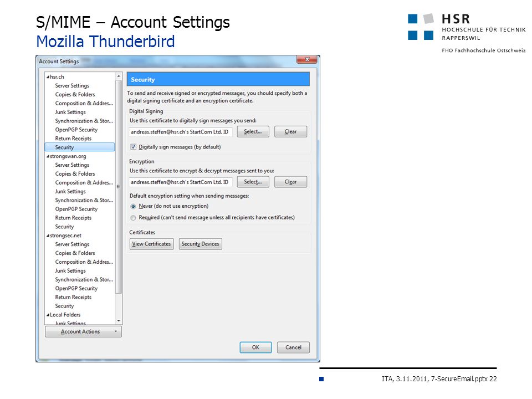Open Return Receipts under strongswan.org

73,218
